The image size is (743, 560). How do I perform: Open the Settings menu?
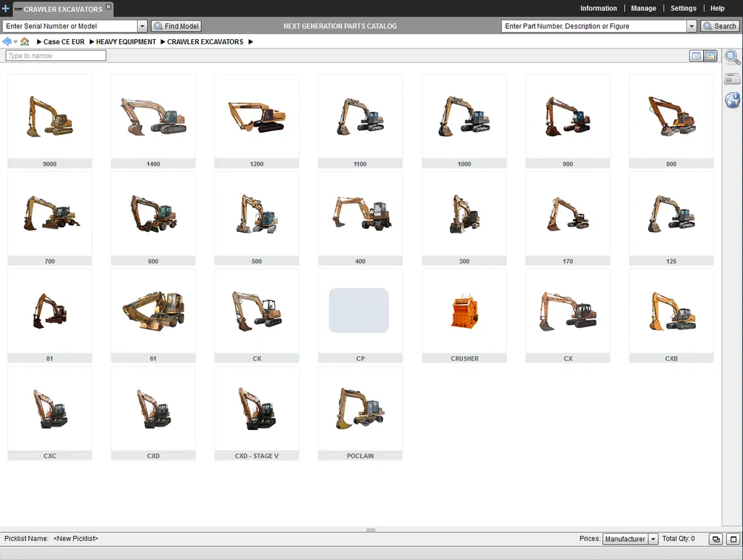pos(683,9)
